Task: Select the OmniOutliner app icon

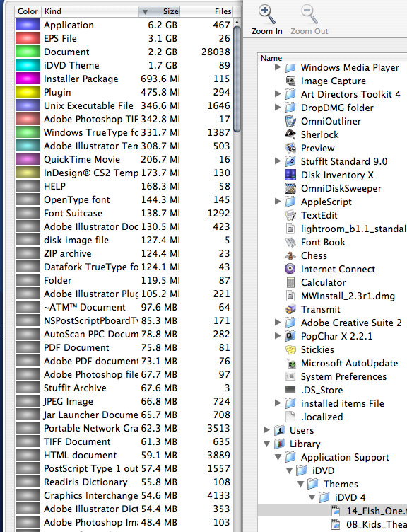Action: tap(290, 121)
